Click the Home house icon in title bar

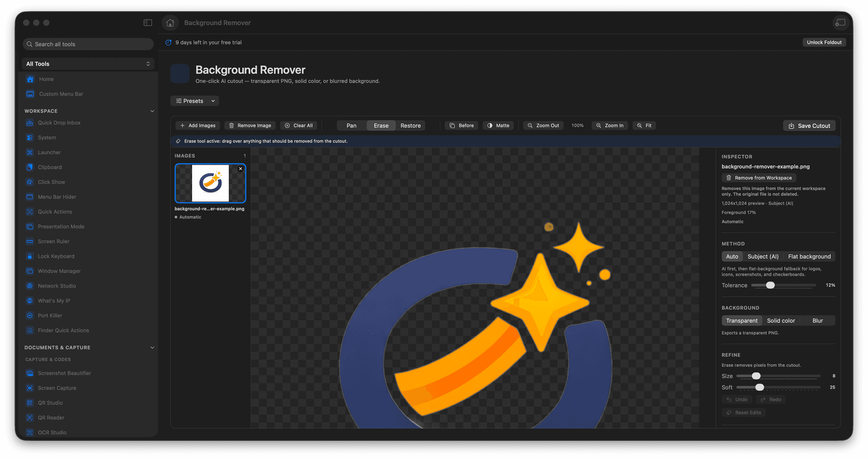click(x=170, y=23)
